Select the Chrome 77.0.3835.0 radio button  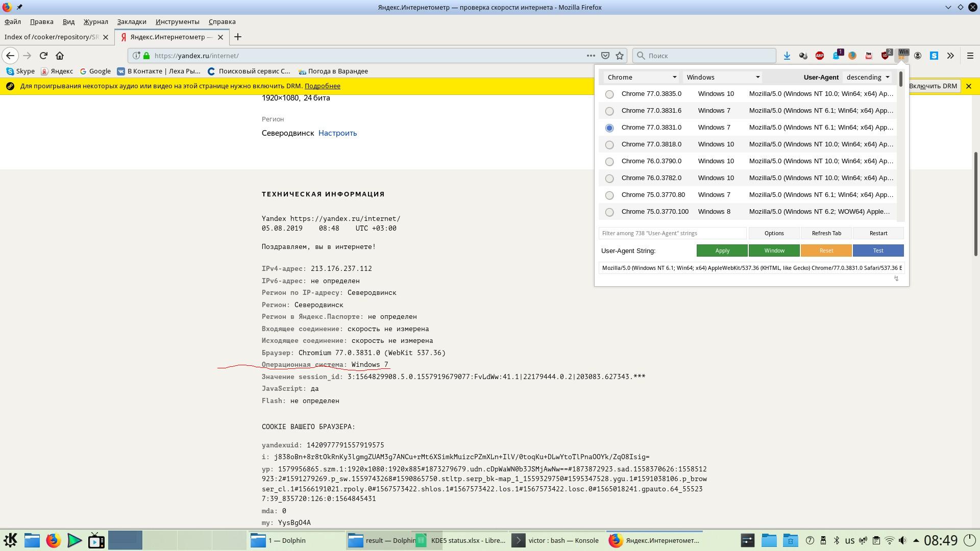[609, 94]
